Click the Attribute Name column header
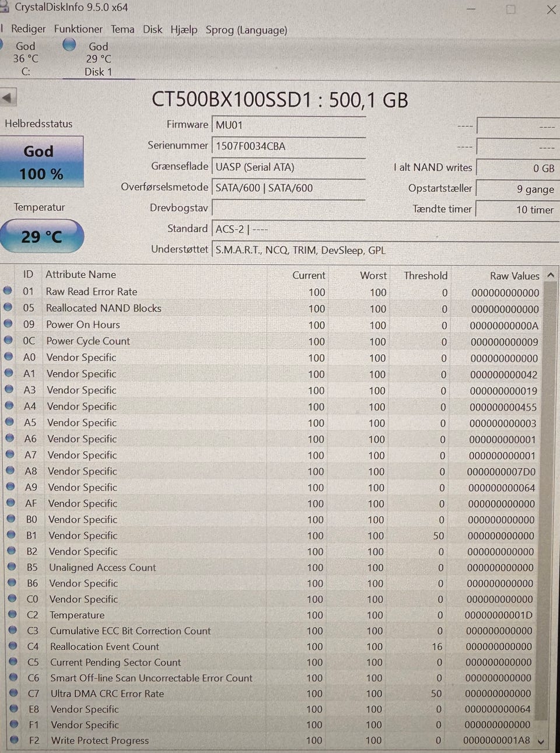560x753 pixels. 80,274
